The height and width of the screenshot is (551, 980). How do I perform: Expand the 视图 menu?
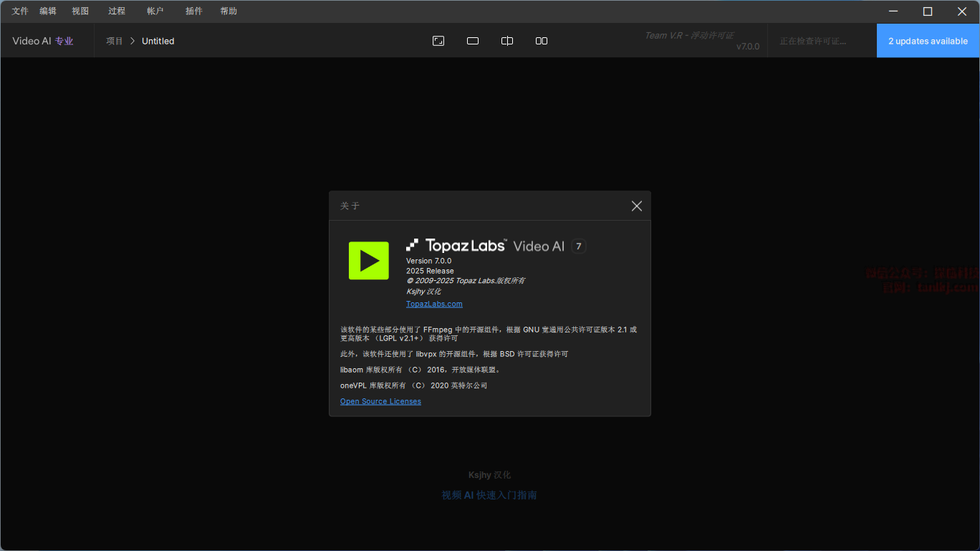80,11
